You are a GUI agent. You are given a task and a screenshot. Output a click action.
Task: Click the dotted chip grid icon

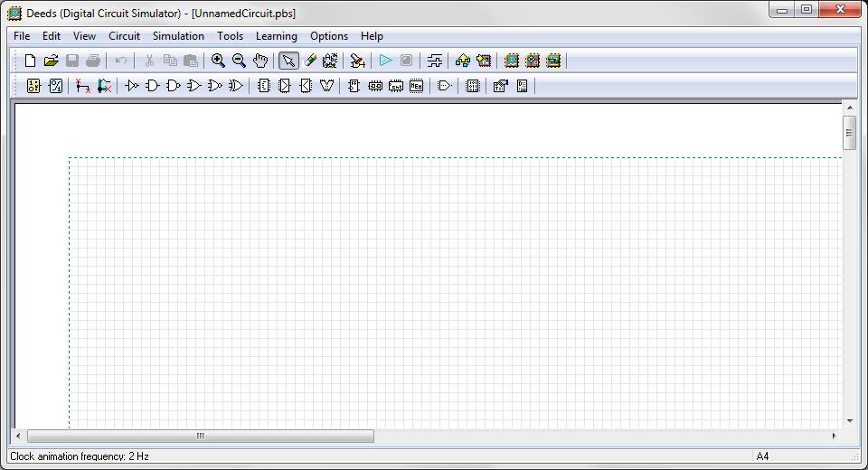coord(473,86)
